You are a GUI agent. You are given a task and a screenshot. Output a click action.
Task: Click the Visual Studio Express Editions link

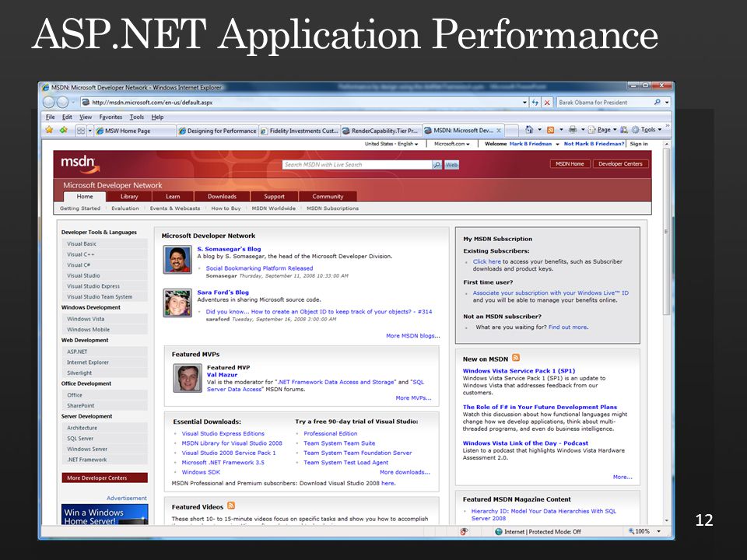223,433
